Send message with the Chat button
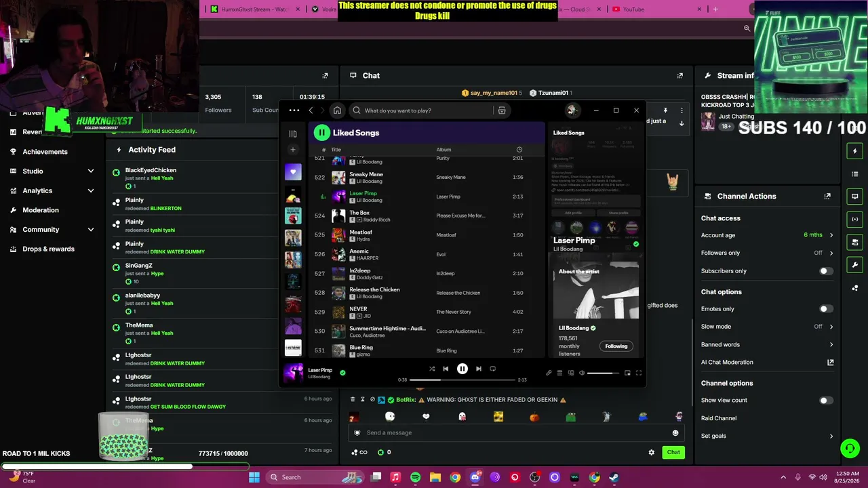868x488 pixels. [673, 452]
